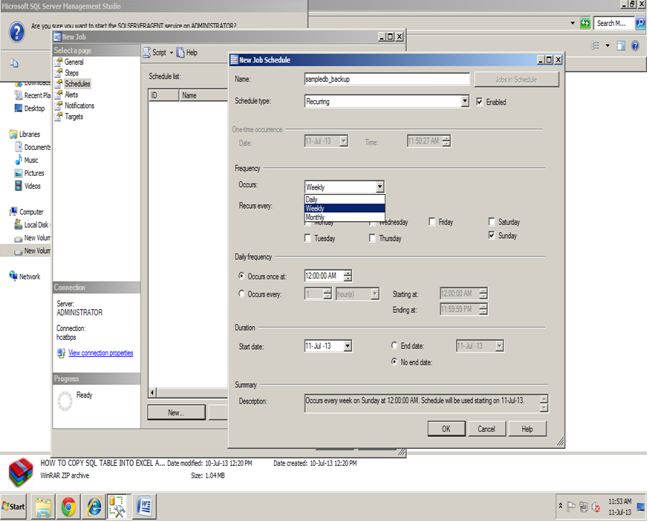Check the Friday checkbox
Screen dimensions: 650x522
pos(432,222)
